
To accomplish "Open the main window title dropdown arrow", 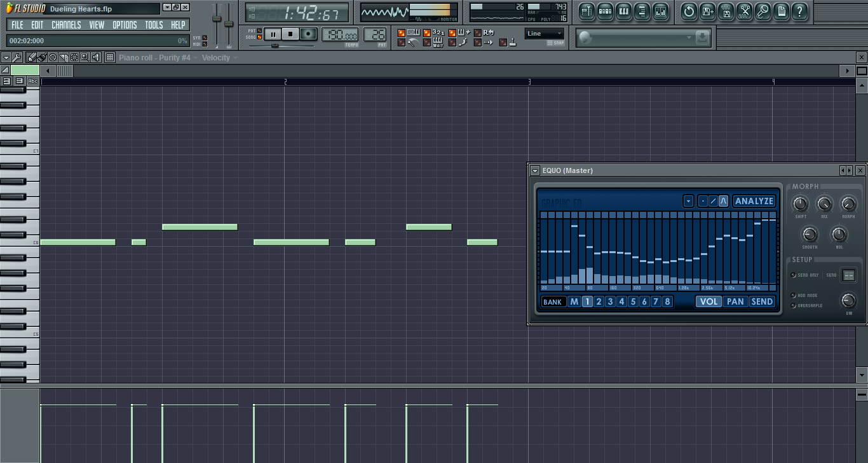I will (x=166, y=7).
